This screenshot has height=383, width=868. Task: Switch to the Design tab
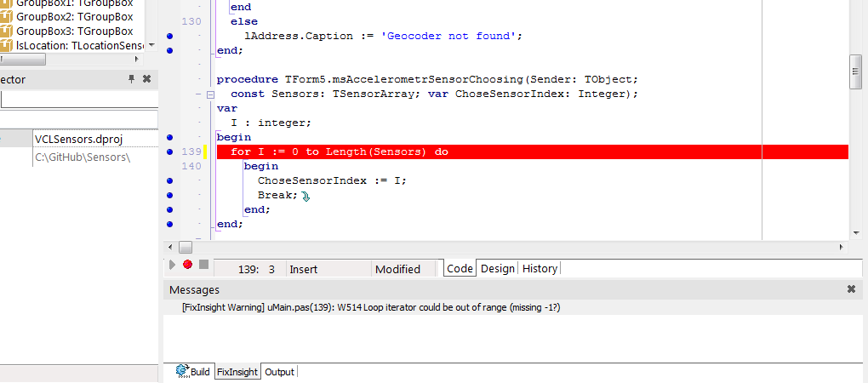tap(498, 268)
